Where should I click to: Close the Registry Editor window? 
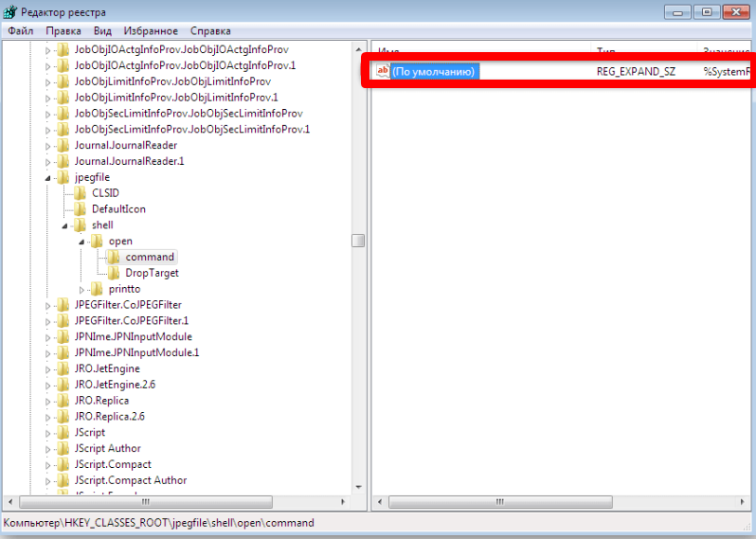tap(736, 12)
